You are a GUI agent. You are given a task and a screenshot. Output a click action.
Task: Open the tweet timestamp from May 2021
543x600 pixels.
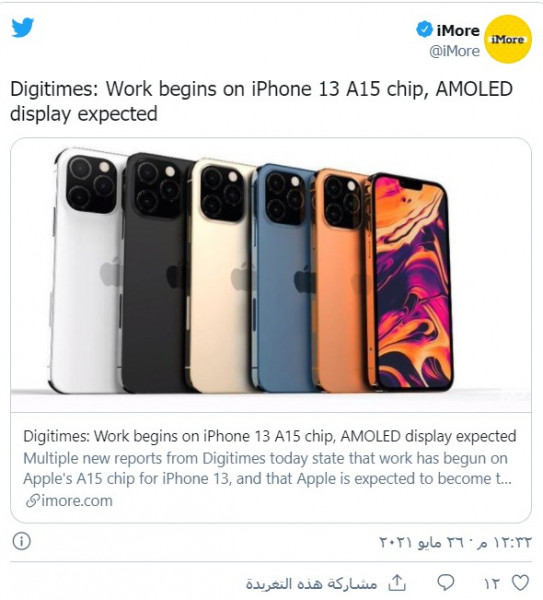click(455, 542)
